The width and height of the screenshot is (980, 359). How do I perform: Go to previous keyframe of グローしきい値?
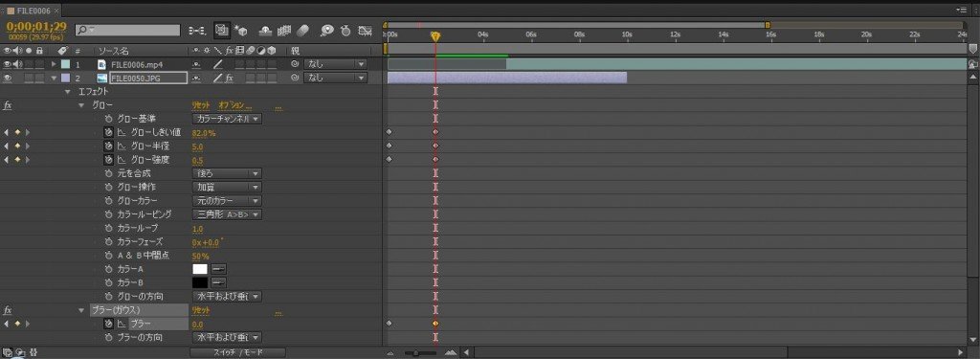click(x=7, y=133)
